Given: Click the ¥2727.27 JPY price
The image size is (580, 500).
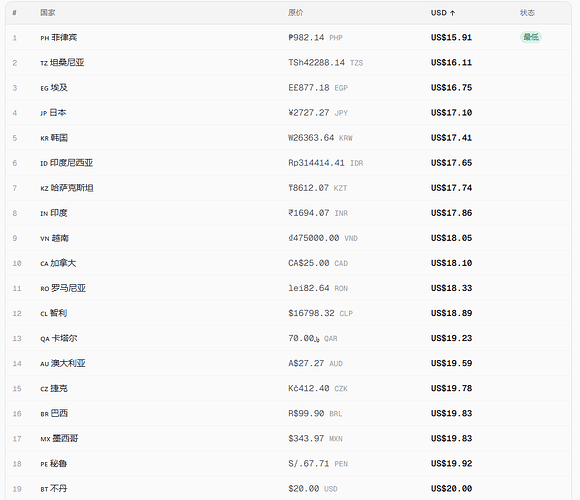Looking at the screenshot, I should (318, 113).
